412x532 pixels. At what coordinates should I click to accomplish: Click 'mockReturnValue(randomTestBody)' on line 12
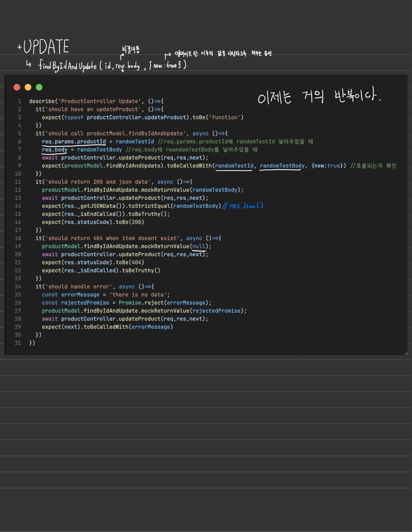(x=191, y=190)
